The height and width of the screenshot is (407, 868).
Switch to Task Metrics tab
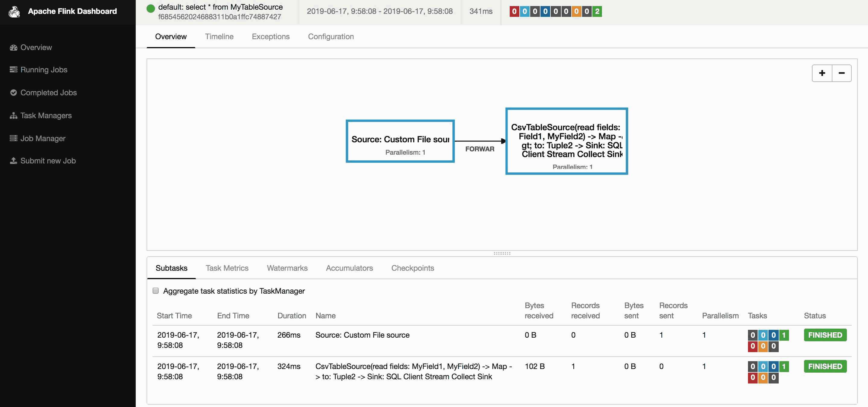(227, 268)
